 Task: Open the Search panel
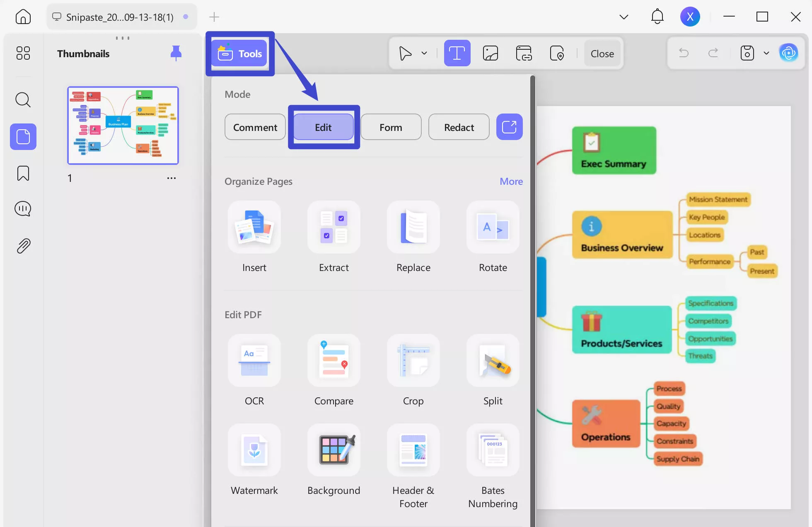tap(23, 99)
